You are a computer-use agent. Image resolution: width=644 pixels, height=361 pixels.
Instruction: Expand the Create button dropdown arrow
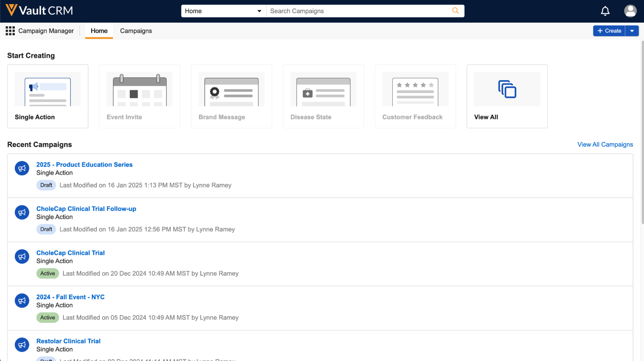point(632,31)
